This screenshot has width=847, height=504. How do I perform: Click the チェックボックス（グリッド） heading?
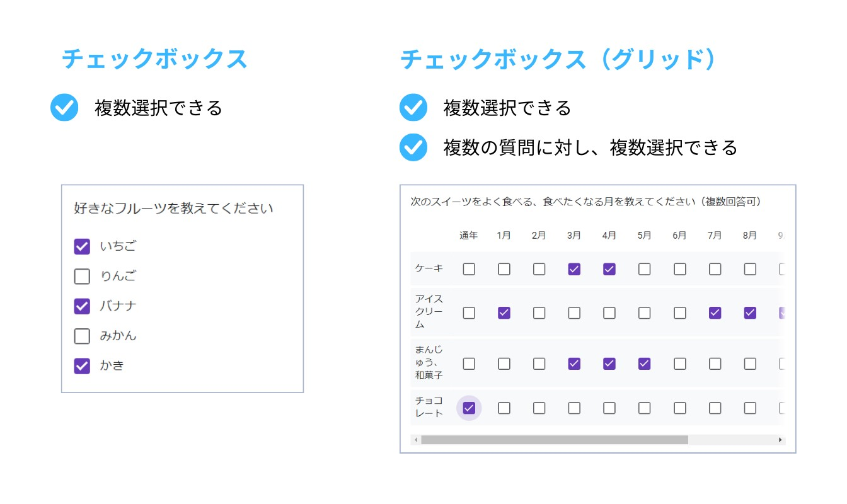558,59
